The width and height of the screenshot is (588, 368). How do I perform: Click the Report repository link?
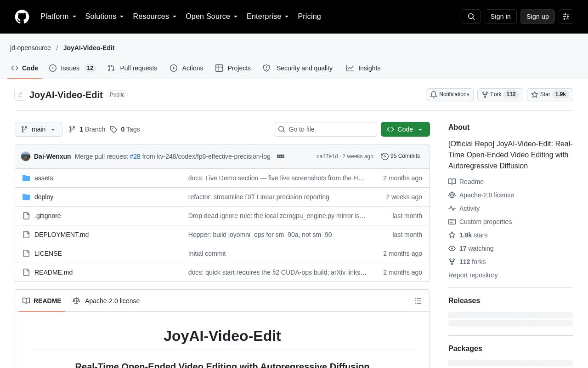473,275
